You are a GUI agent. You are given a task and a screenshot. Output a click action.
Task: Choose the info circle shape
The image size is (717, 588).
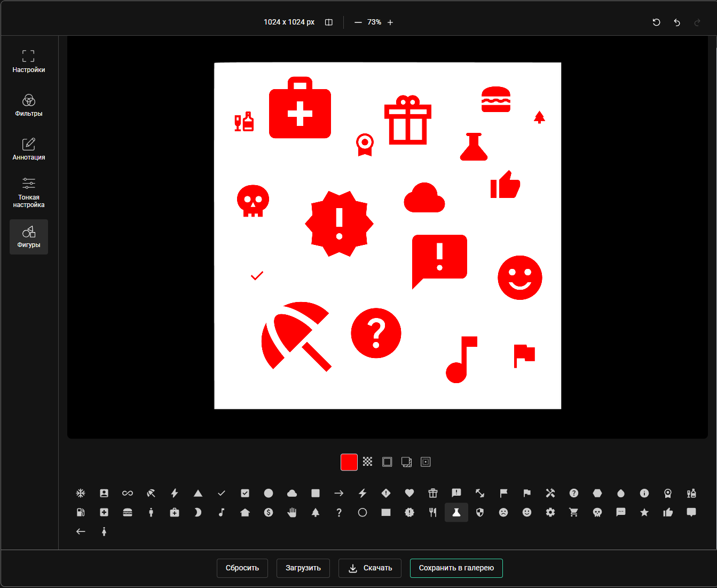644,493
